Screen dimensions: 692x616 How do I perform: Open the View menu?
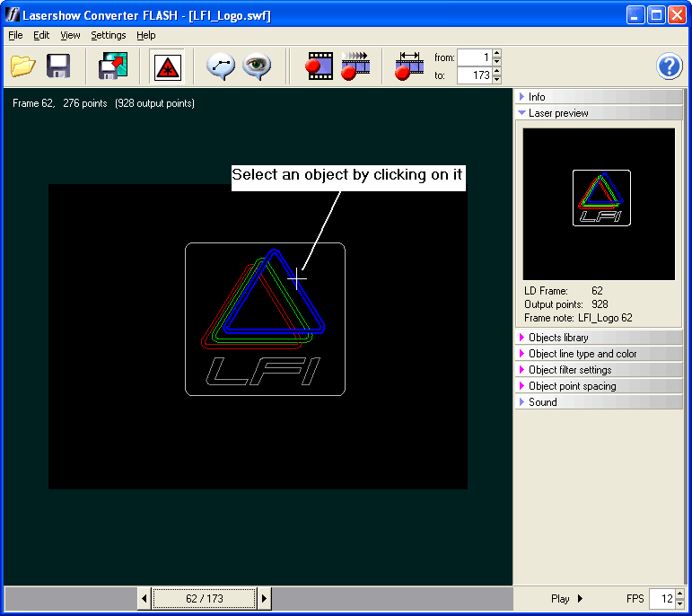[70, 35]
